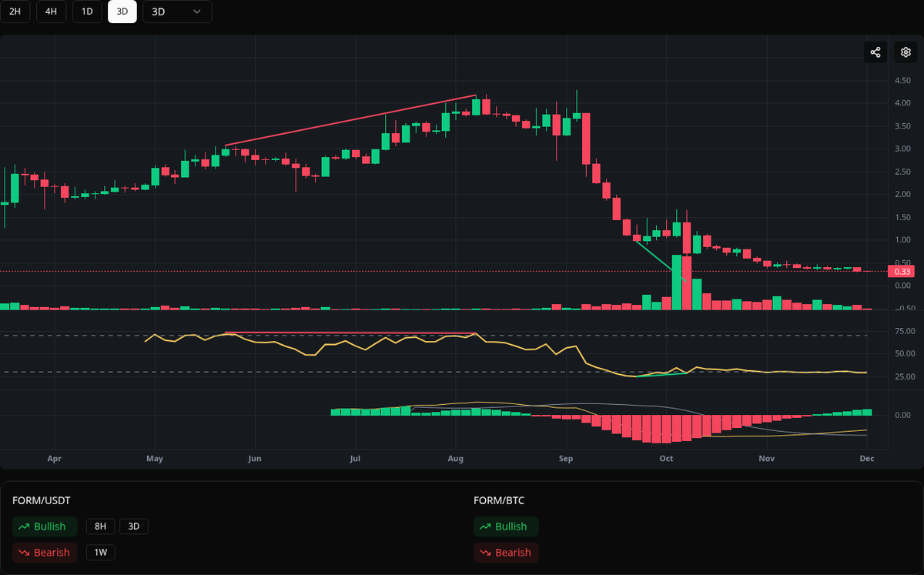Select the highlighted 3D timeframe

(x=122, y=12)
